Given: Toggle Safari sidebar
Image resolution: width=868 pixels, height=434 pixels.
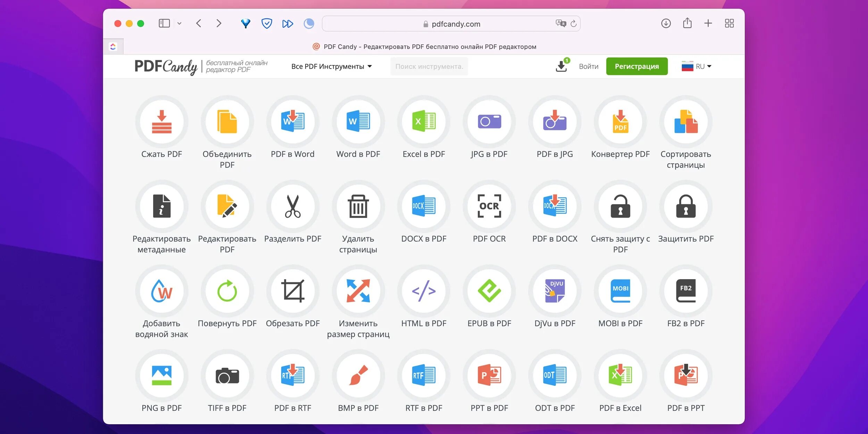Looking at the screenshot, I should [x=164, y=24].
